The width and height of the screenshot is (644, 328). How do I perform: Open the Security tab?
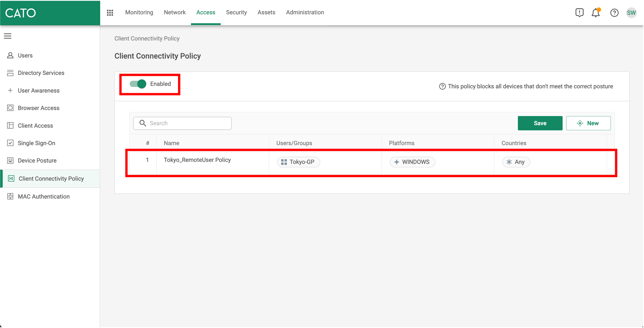pyautogui.click(x=236, y=12)
